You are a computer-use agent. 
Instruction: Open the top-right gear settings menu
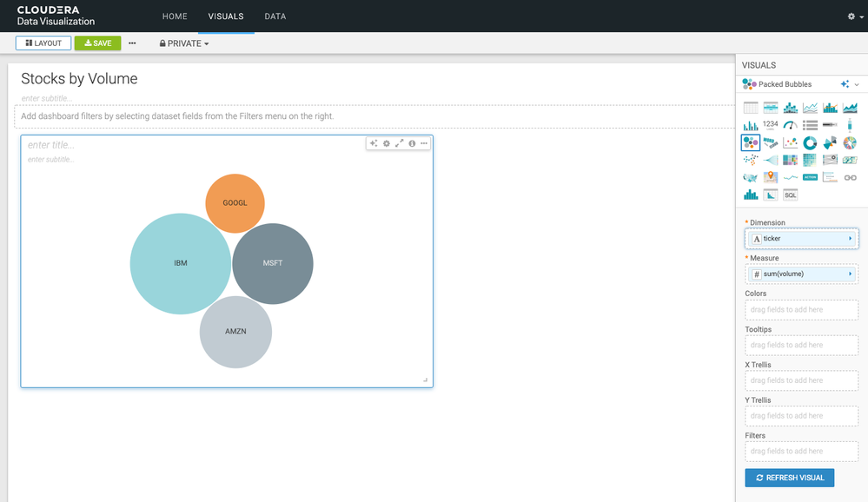coord(855,17)
